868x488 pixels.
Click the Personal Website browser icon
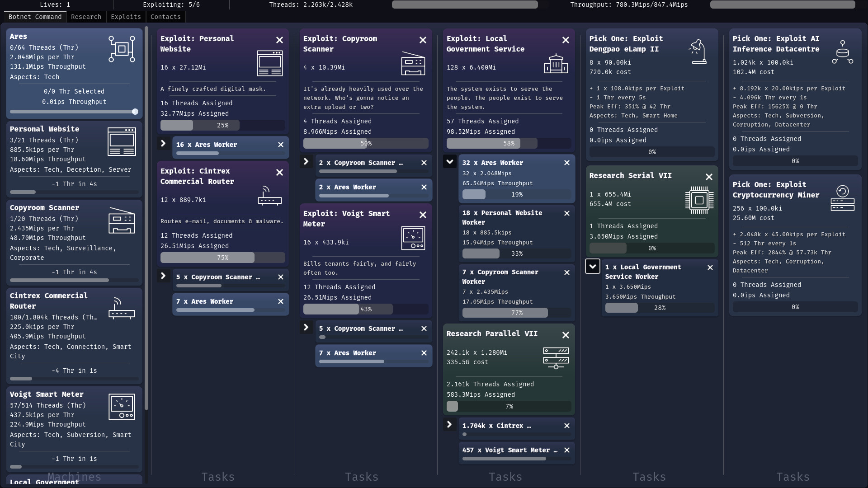(x=122, y=141)
